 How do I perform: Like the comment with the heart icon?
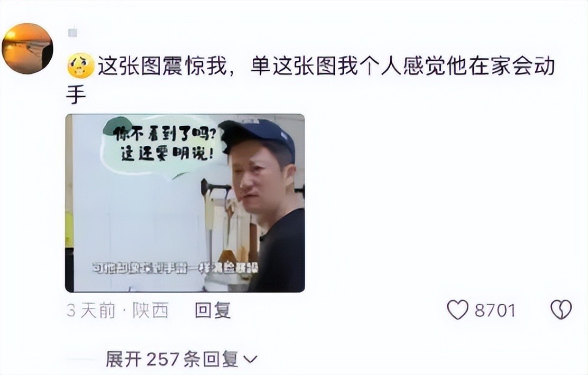(458, 310)
